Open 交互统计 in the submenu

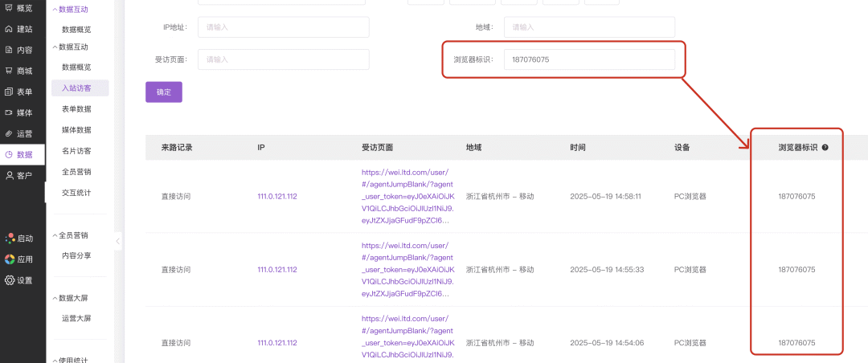pyautogui.click(x=76, y=193)
